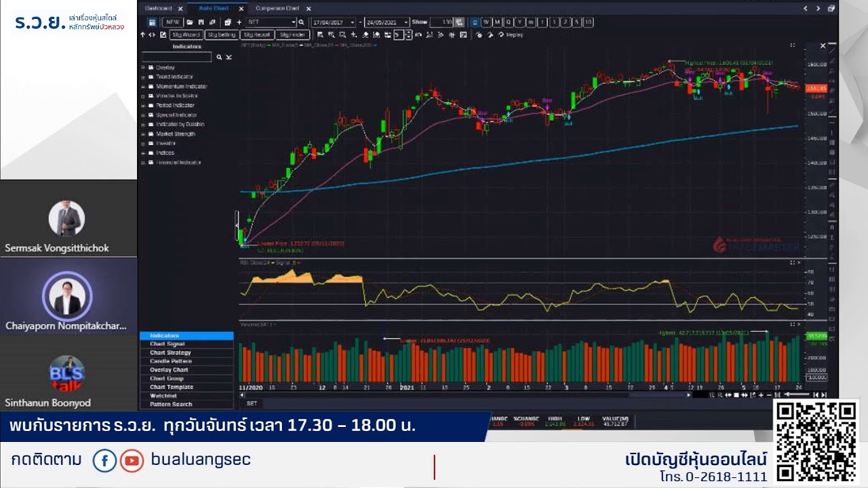The height and width of the screenshot is (488, 868).
Task: Select the Quarterly Q period toggle
Action: click(x=508, y=22)
